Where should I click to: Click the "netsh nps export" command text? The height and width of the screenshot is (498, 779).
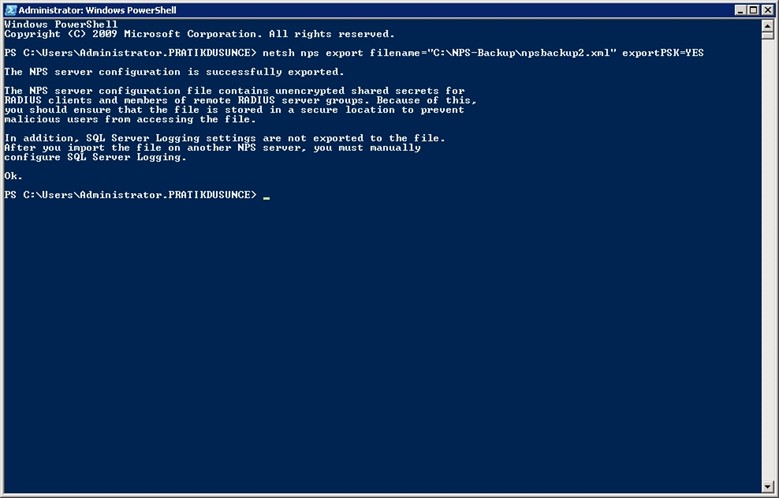312,53
